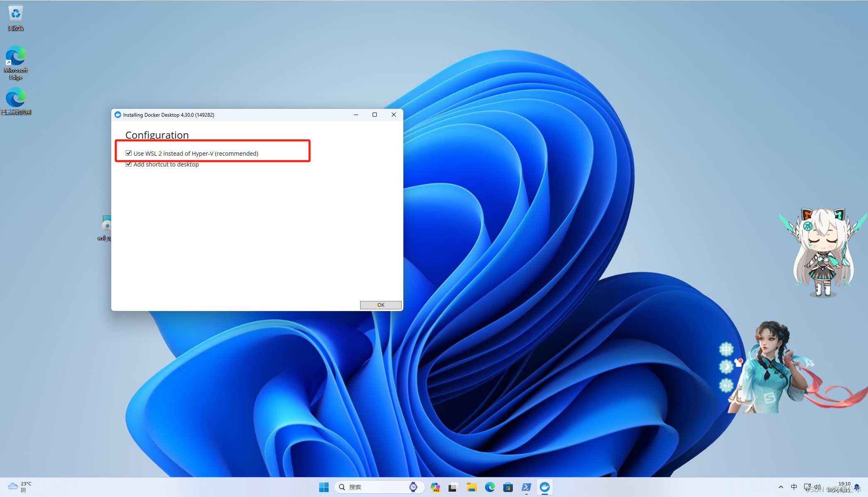Open Microsoft Store from taskbar
The height and width of the screenshot is (497, 868).
tap(508, 487)
